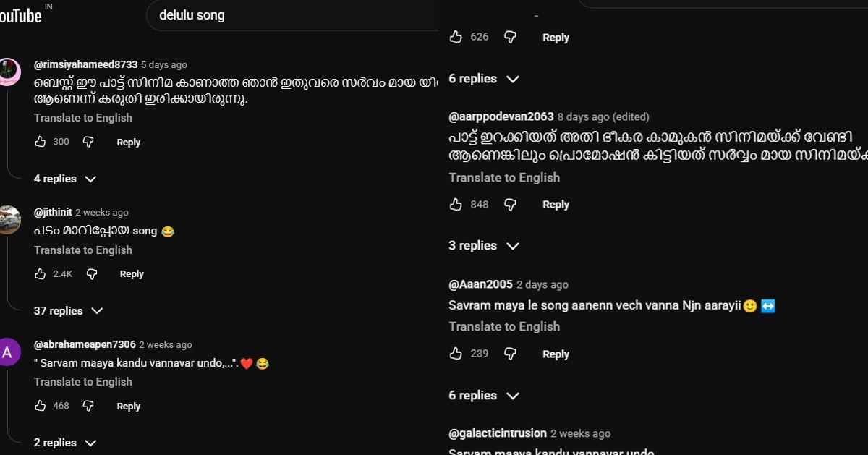Like @jithinit's comment with 2.4K likes
This screenshot has height=455, width=868.
(41, 274)
